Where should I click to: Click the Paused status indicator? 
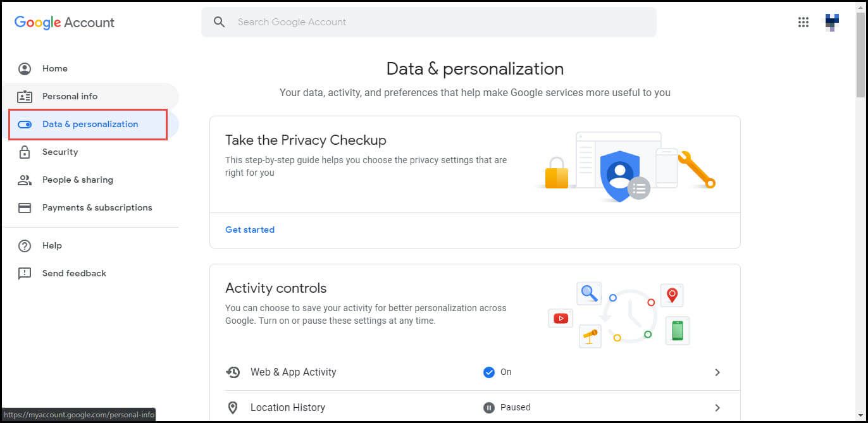[507, 407]
